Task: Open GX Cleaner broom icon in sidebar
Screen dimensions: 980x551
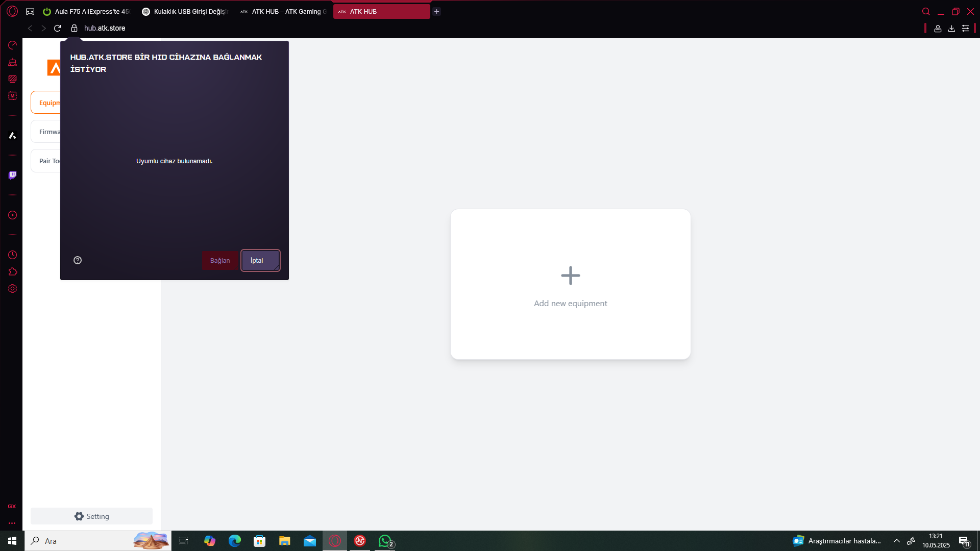Action: click(x=12, y=62)
